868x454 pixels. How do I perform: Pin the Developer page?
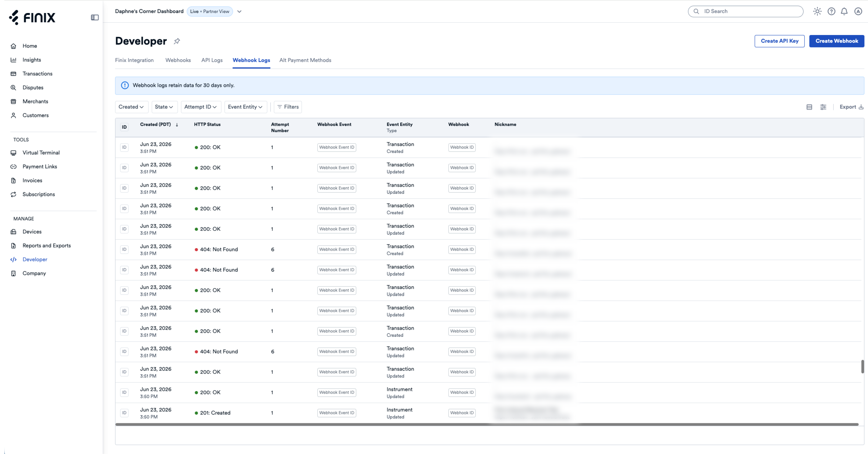point(177,41)
